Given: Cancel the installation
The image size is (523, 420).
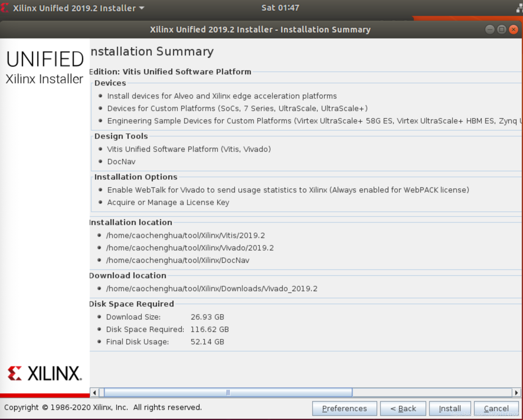Looking at the screenshot, I should [x=496, y=408].
